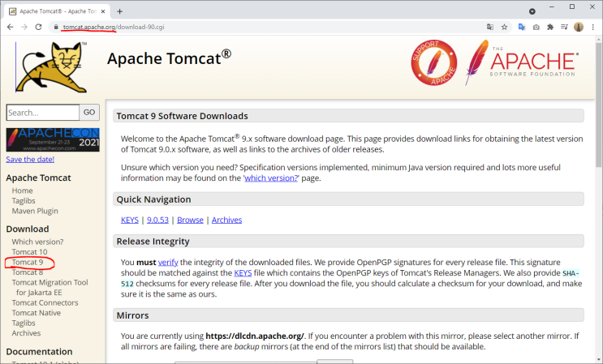Open Tomcat Connectors download link

click(45, 302)
